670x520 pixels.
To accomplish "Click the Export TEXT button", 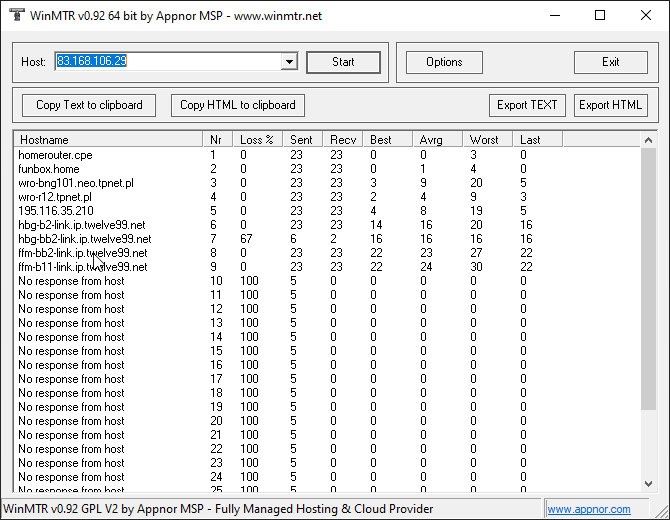I will tap(529, 105).
